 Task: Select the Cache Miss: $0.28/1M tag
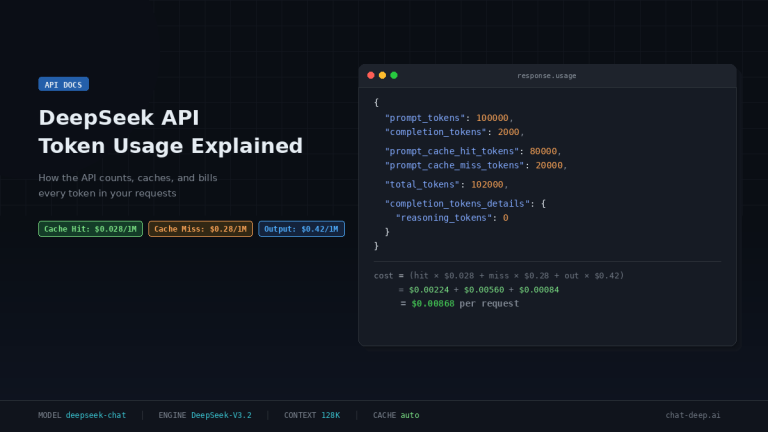[200, 229]
